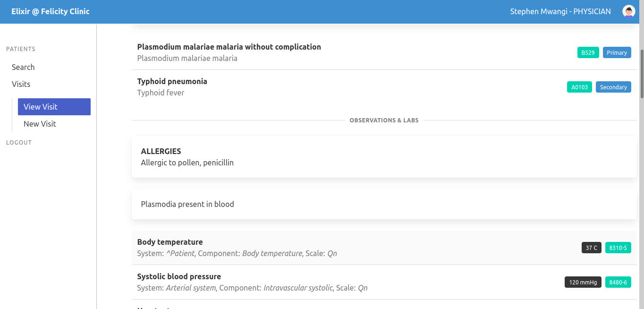The width and height of the screenshot is (644, 309).
Task: Select View Visit in sidebar
Action: tap(54, 107)
